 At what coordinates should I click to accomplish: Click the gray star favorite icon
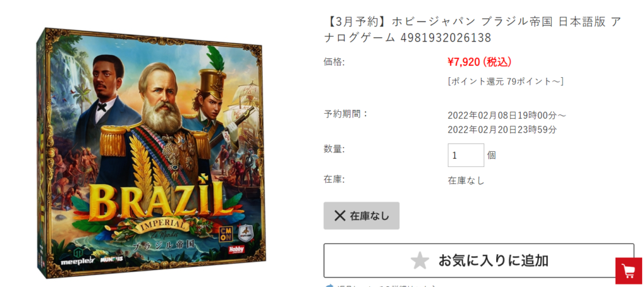click(419, 261)
